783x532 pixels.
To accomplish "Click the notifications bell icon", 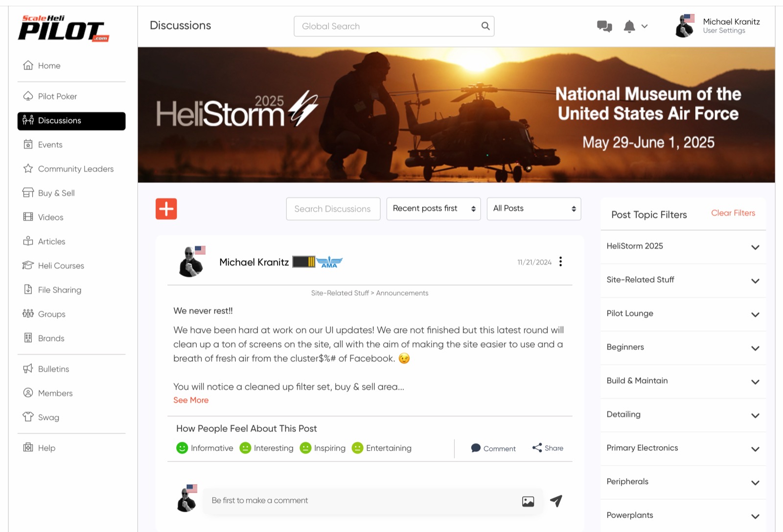I will [629, 26].
